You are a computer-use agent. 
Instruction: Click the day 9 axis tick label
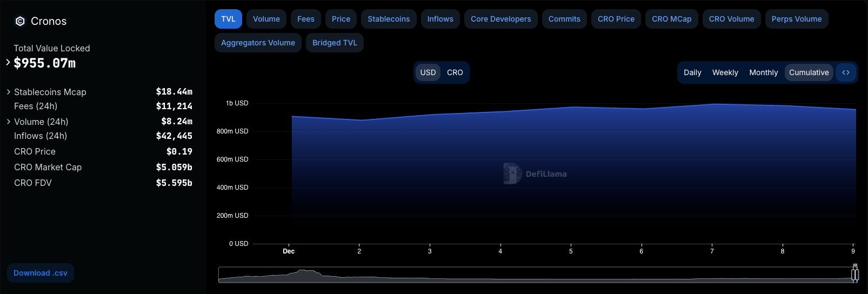(853, 251)
